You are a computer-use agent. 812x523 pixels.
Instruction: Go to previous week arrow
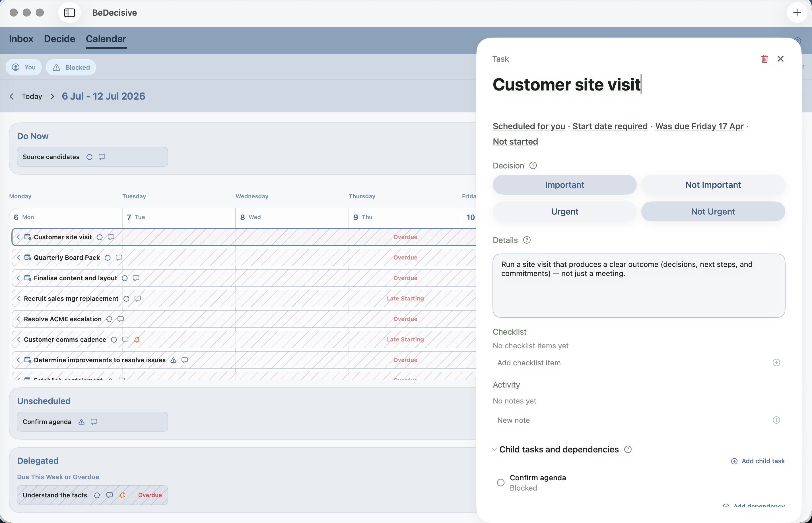(x=12, y=96)
